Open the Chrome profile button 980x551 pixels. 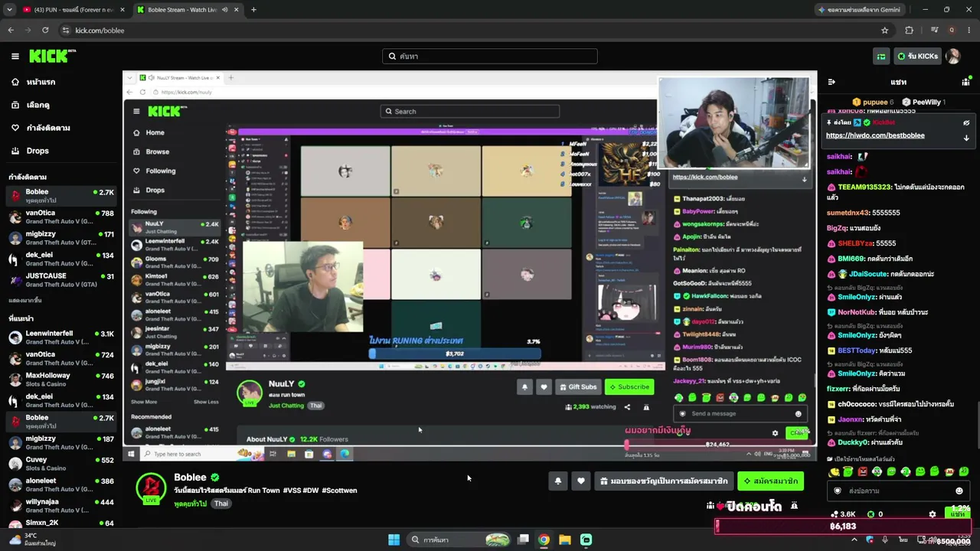click(952, 30)
